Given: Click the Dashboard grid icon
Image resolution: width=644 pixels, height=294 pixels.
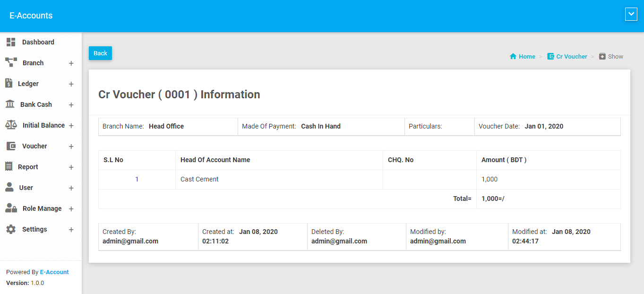Looking at the screenshot, I should click(x=11, y=42).
